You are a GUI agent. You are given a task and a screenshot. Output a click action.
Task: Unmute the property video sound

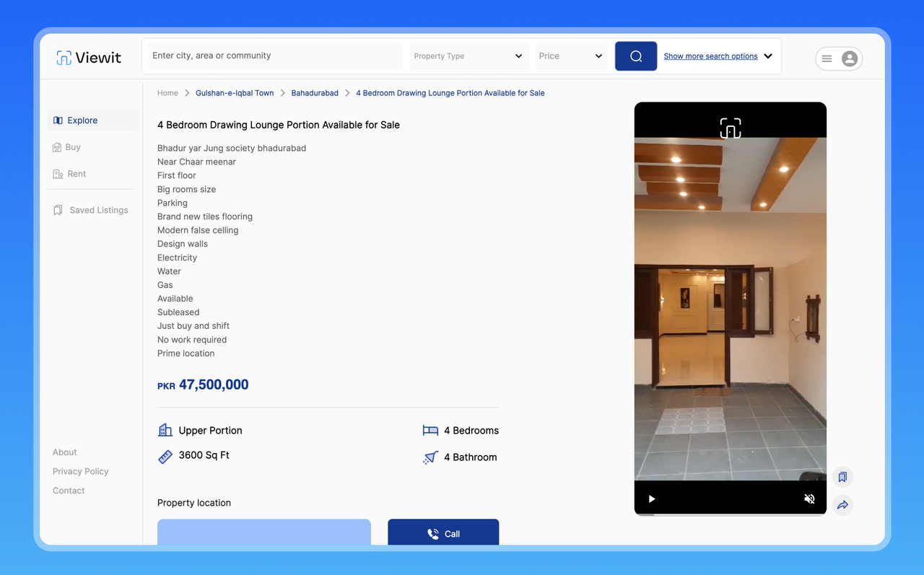[809, 499]
